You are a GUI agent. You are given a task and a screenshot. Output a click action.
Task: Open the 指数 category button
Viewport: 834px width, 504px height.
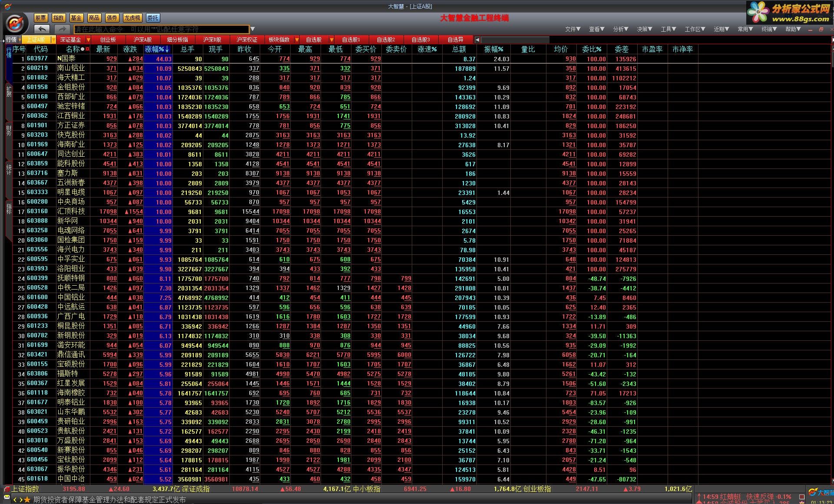(x=59, y=18)
